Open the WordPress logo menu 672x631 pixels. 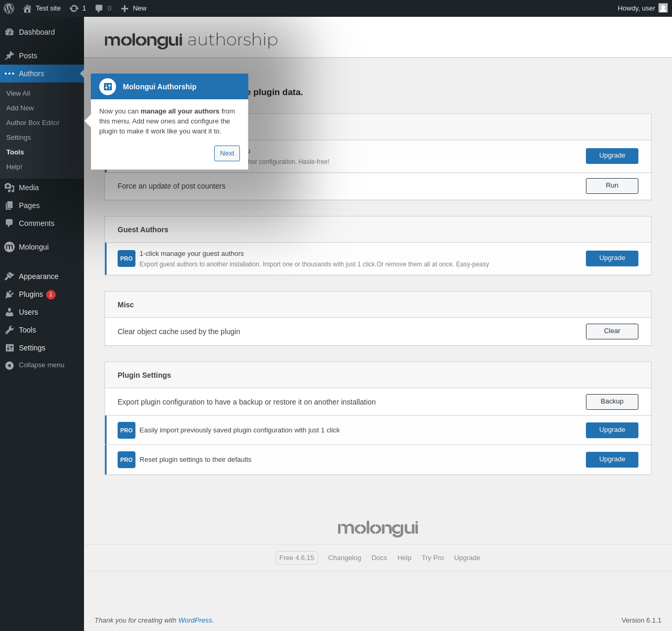pos(9,8)
